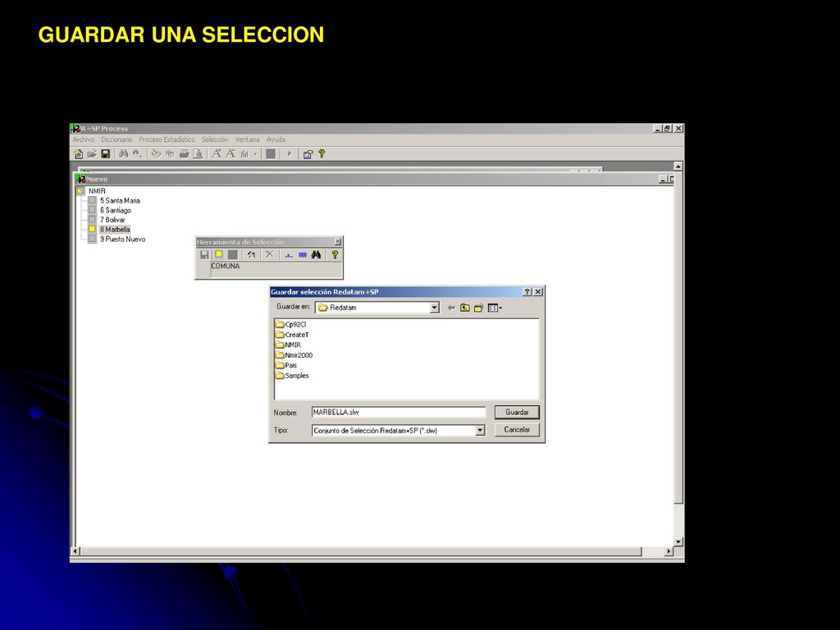Open the Diccionario menu

click(x=116, y=139)
